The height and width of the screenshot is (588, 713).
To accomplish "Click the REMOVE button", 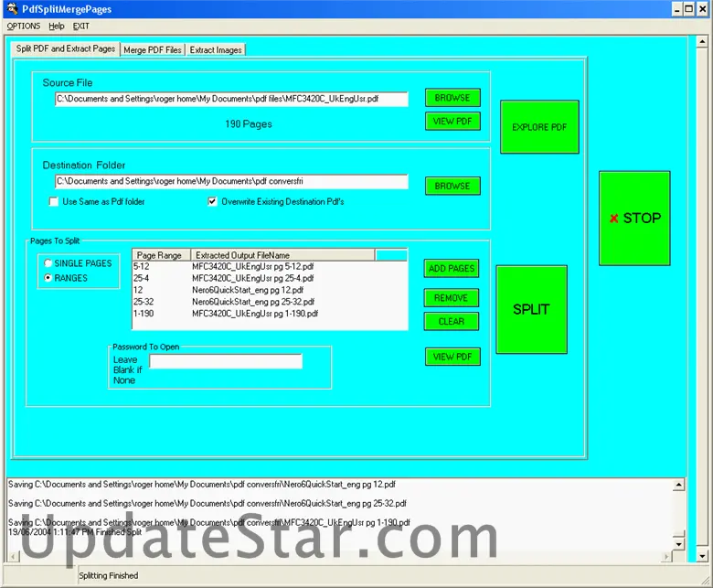I will coord(451,298).
